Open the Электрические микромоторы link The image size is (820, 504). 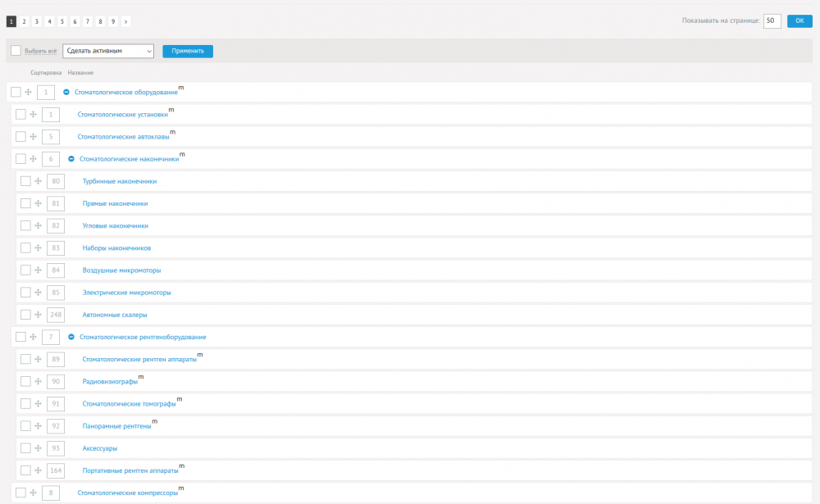click(x=126, y=292)
